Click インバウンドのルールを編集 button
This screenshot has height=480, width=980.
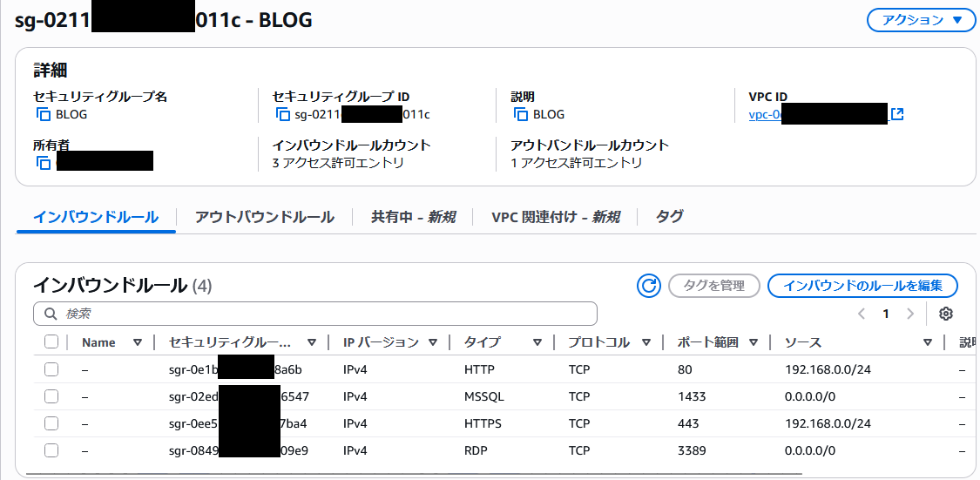coord(862,286)
